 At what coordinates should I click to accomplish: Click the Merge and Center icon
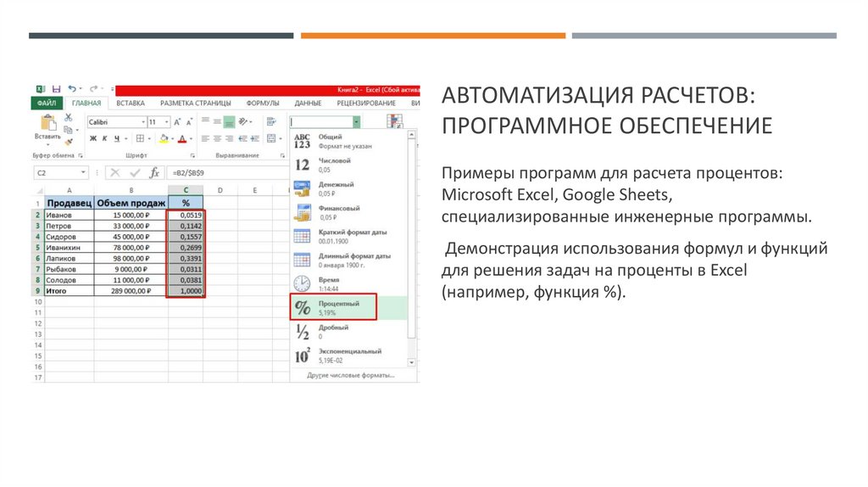click(271, 138)
